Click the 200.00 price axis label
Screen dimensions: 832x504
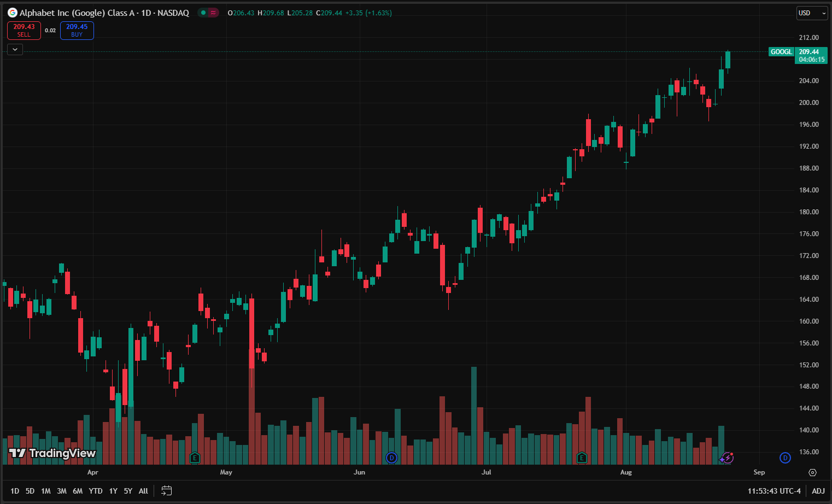[x=809, y=103]
